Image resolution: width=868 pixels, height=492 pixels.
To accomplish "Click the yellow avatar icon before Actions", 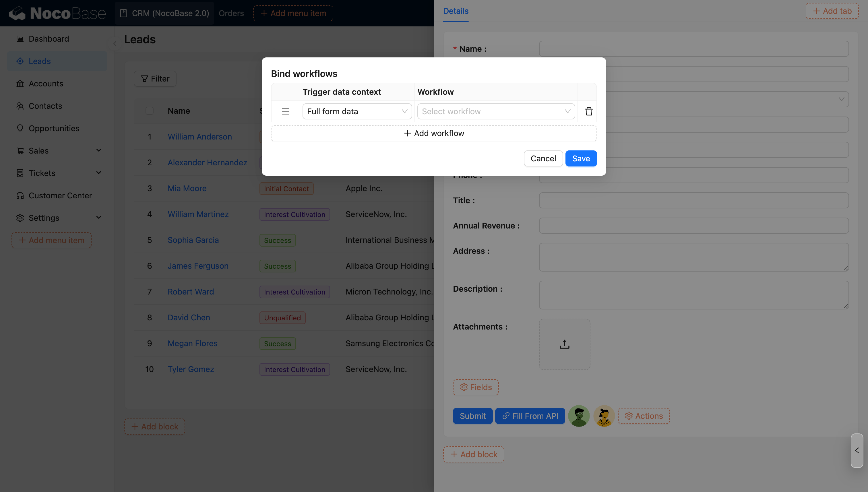I will point(604,416).
